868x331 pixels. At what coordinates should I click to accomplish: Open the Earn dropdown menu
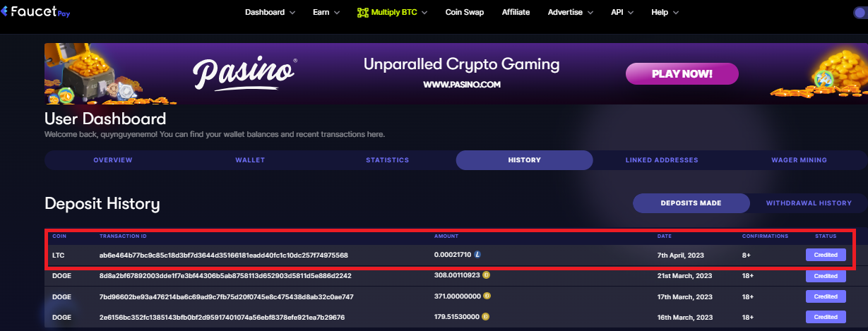[326, 13]
